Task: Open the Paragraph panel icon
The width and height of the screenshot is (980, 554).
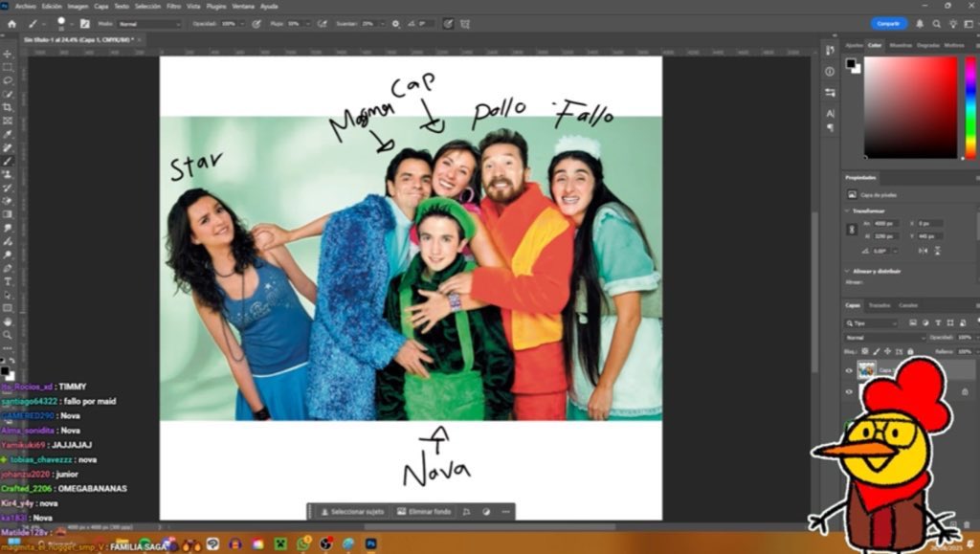Action: (x=830, y=127)
